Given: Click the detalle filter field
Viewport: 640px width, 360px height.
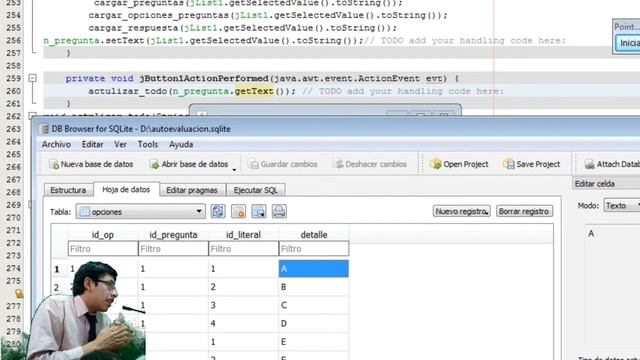Looking at the screenshot, I should (314, 249).
